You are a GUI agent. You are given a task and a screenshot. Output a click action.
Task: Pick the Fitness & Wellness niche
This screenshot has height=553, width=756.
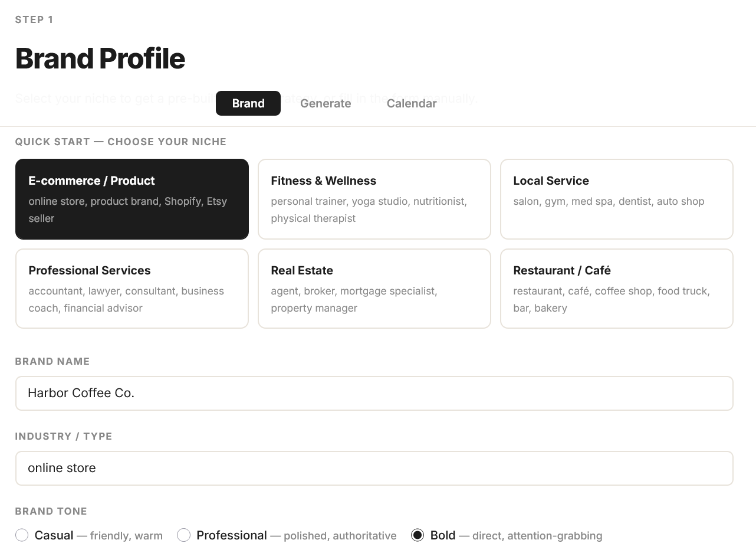(x=374, y=199)
